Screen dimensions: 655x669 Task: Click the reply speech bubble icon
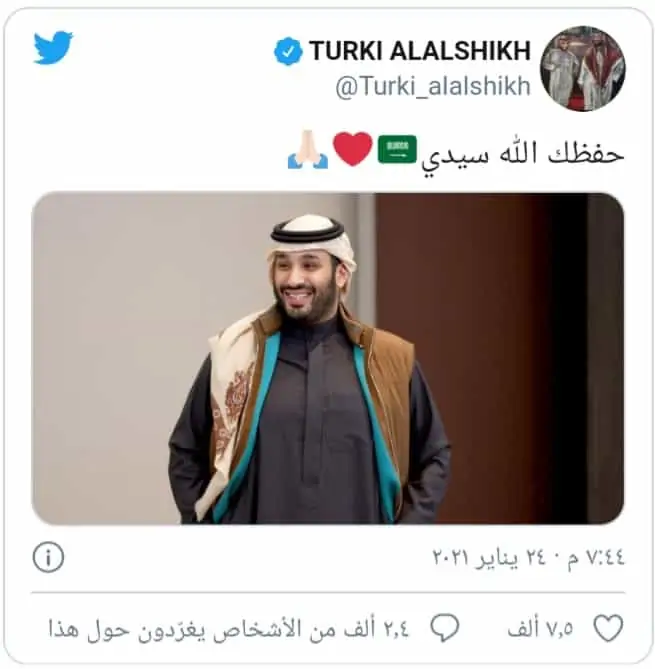coord(445,628)
